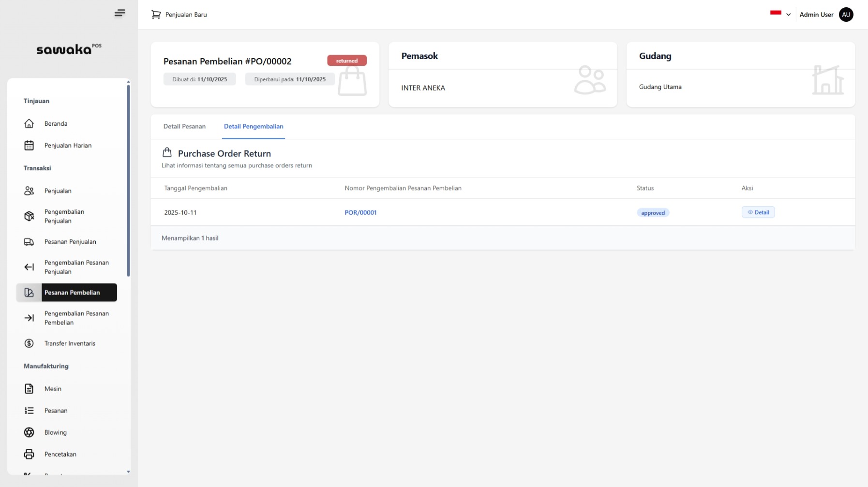The image size is (868, 487).
Task: Click the Penjualan people icon
Action: pos(29,191)
